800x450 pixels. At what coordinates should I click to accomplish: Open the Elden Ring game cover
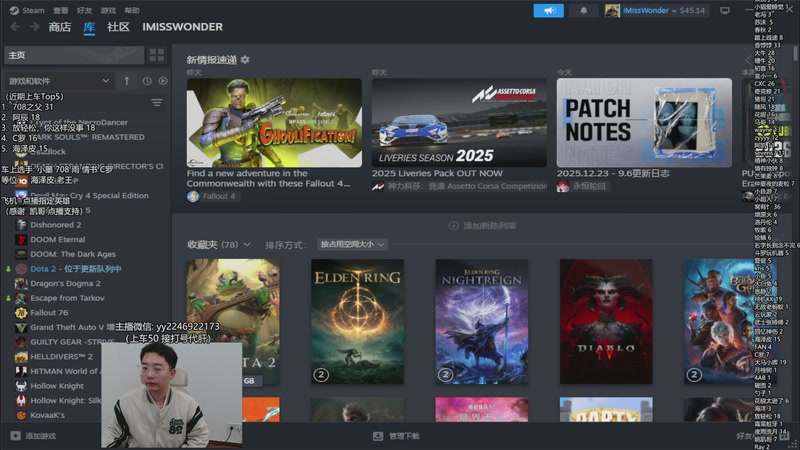tap(358, 321)
